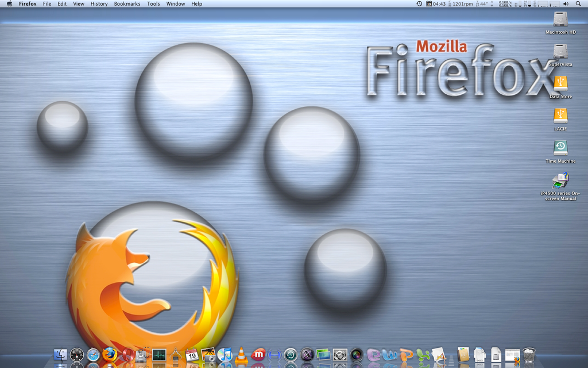The width and height of the screenshot is (588, 368).
Task: Open the View menu
Action: pyautogui.click(x=78, y=4)
